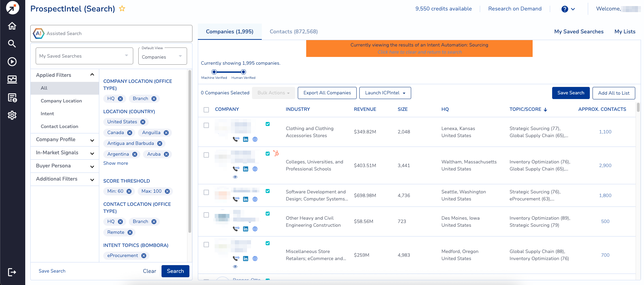Select Intent applied filter

tap(65, 114)
